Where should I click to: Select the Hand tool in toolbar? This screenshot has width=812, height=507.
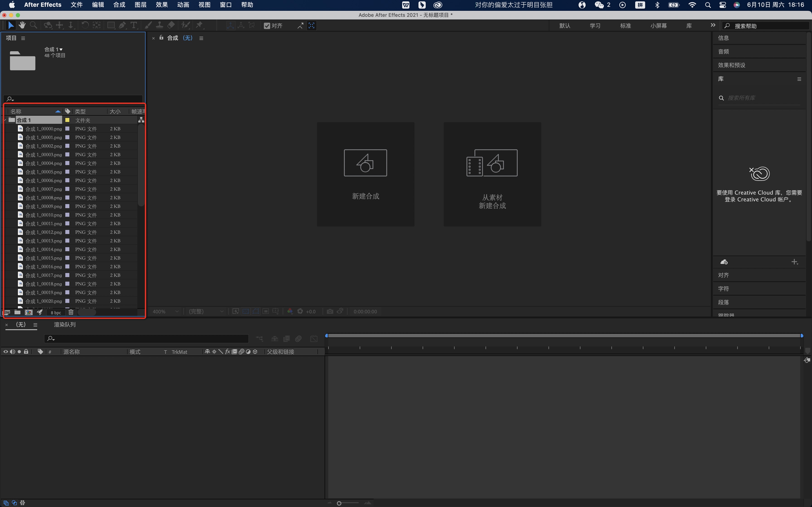[22, 25]
